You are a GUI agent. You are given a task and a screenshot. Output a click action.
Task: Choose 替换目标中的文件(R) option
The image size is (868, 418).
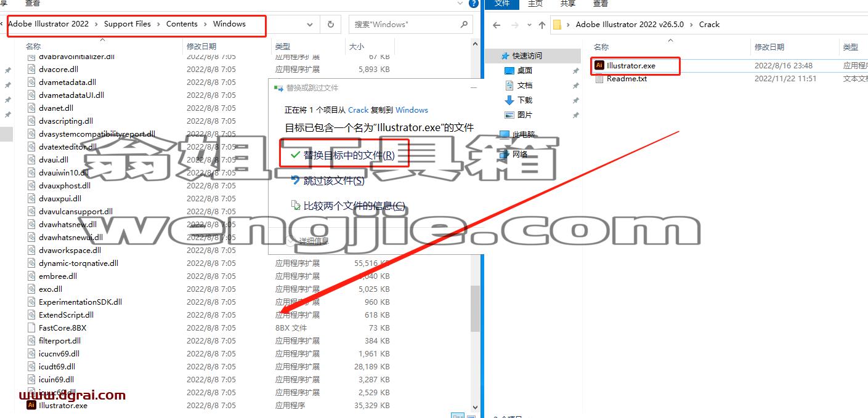pos(344,155)
